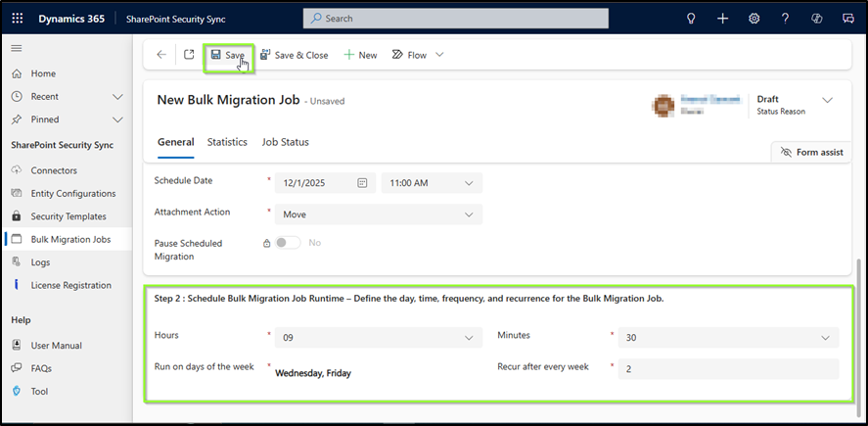The image size is (868, 426).
Task: Open the Hours dropdown
Action: [x=469, y=338]
